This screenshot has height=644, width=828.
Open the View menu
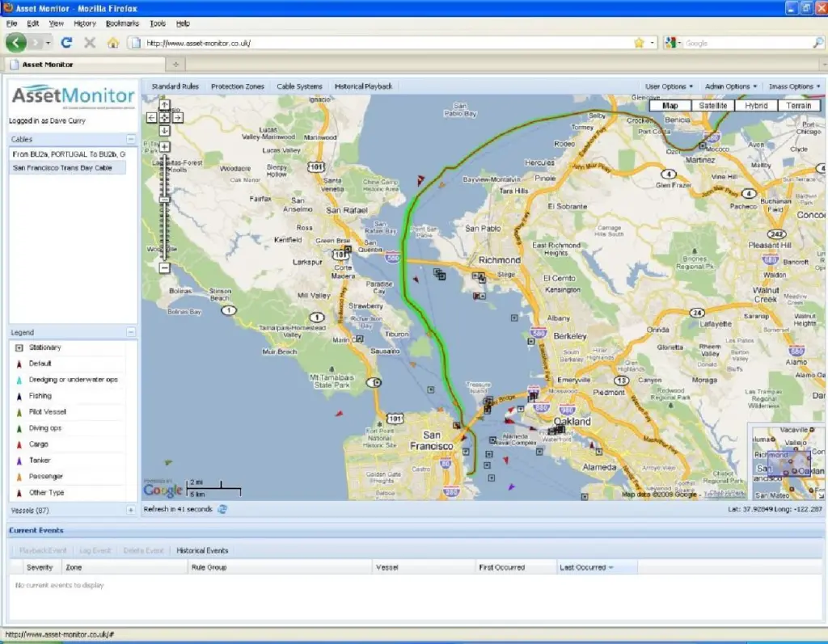coord(56,23)
